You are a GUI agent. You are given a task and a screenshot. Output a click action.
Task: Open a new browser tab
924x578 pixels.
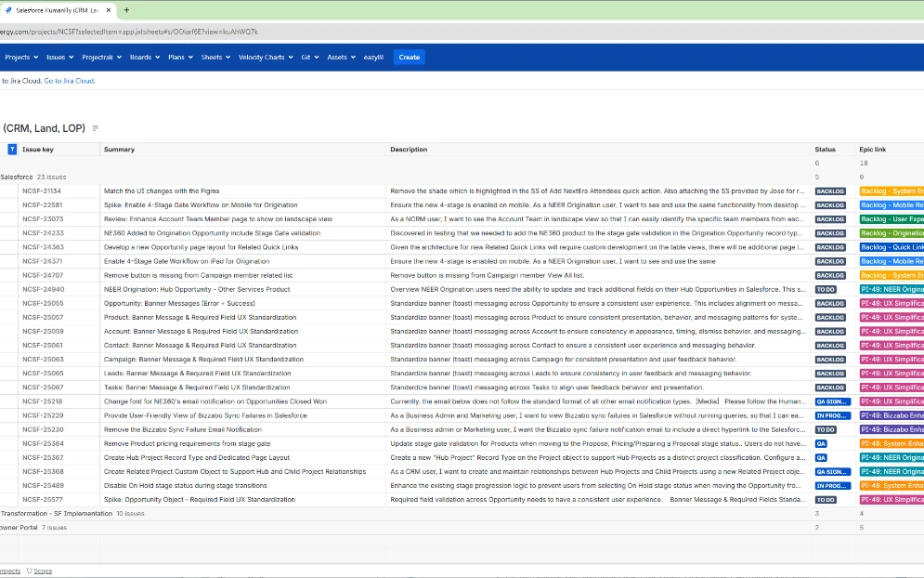[x=126, y=10]
